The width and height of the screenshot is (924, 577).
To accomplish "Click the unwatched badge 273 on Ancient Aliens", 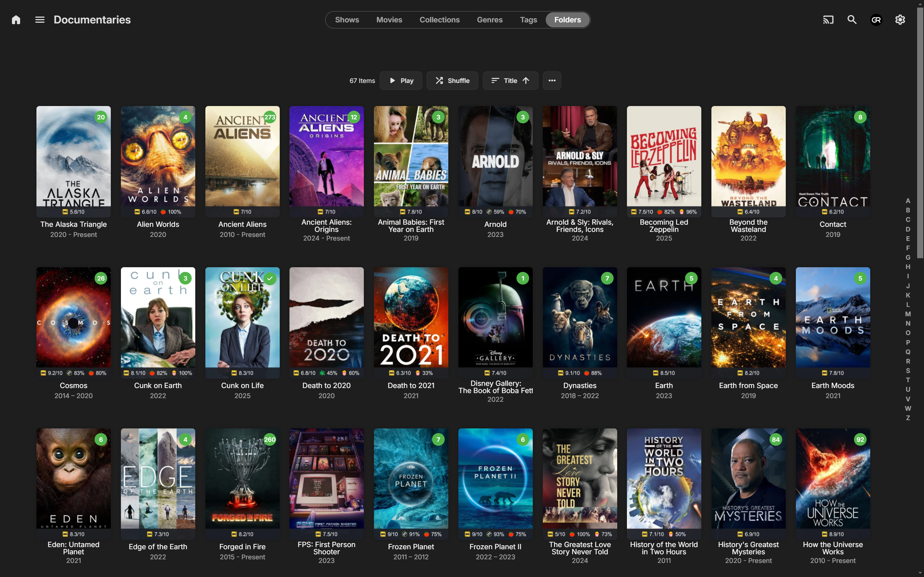I will click(x=270, y=117).
